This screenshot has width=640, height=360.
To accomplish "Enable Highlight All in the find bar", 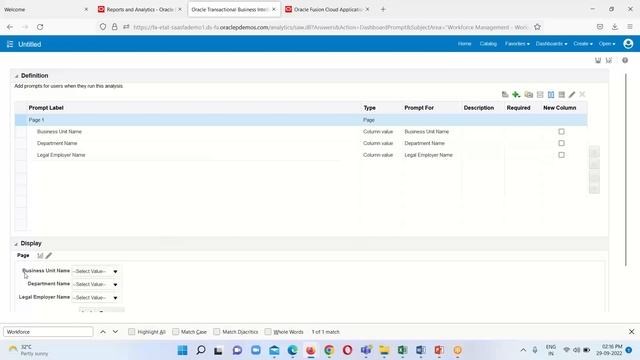I will coord(131,332).
